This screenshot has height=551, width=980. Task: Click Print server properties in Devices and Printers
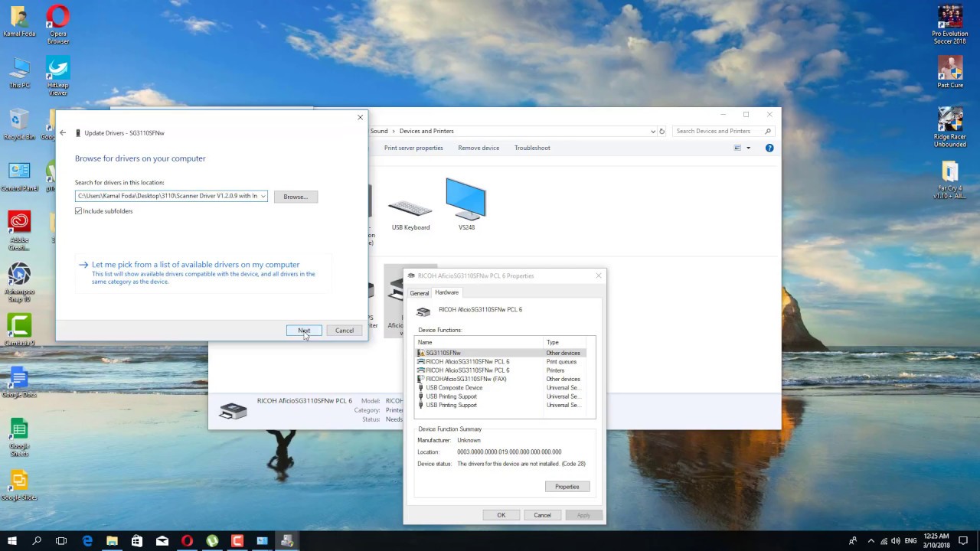413,148
